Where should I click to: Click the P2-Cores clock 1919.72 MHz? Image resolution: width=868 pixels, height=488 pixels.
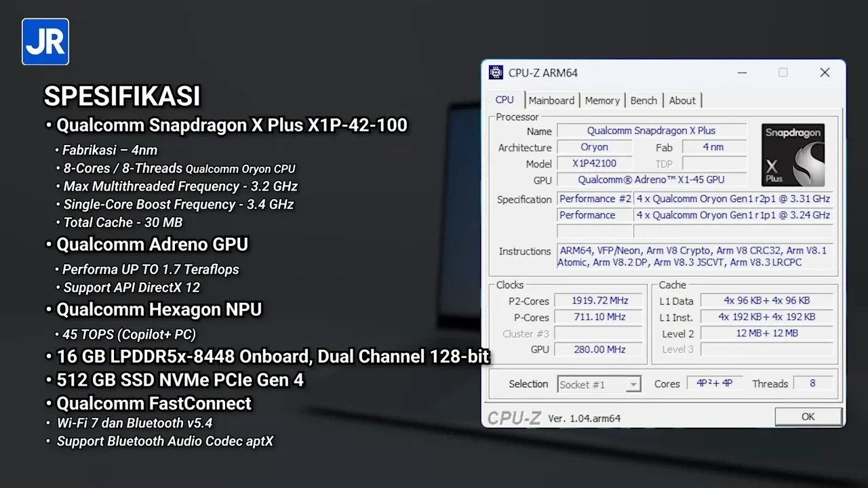[598, 300]
